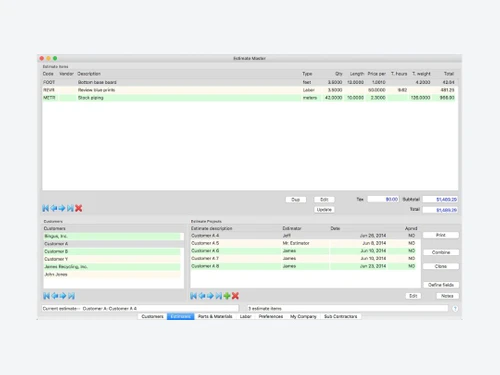The image size is (500, 375).
Task: Jump to first customer in Customers list
Action: pos(47,296)
